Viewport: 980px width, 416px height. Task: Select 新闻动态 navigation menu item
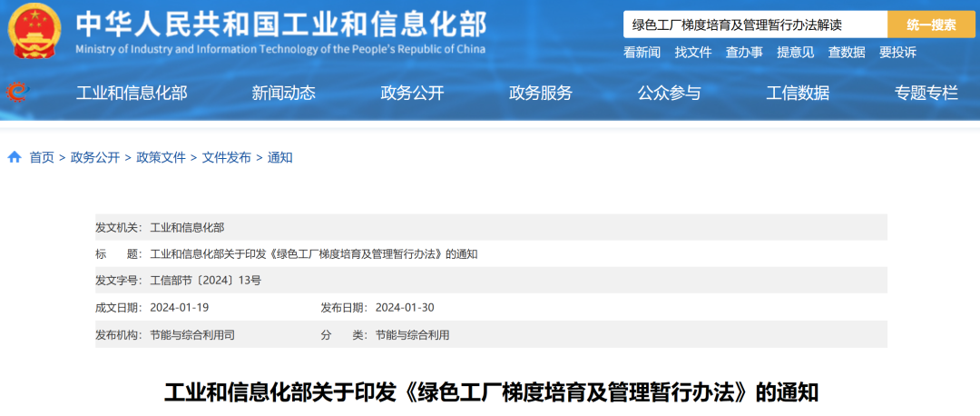click(x=283, y=92)
